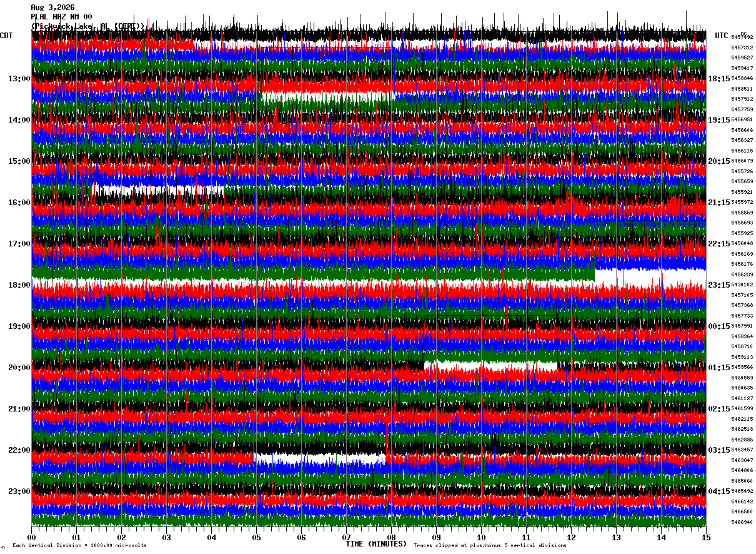Click the '(Pickwick Lake, AL (CERI))' station name
The width and height of the screenshot is (756, 554).
click(x=88, y=26)
